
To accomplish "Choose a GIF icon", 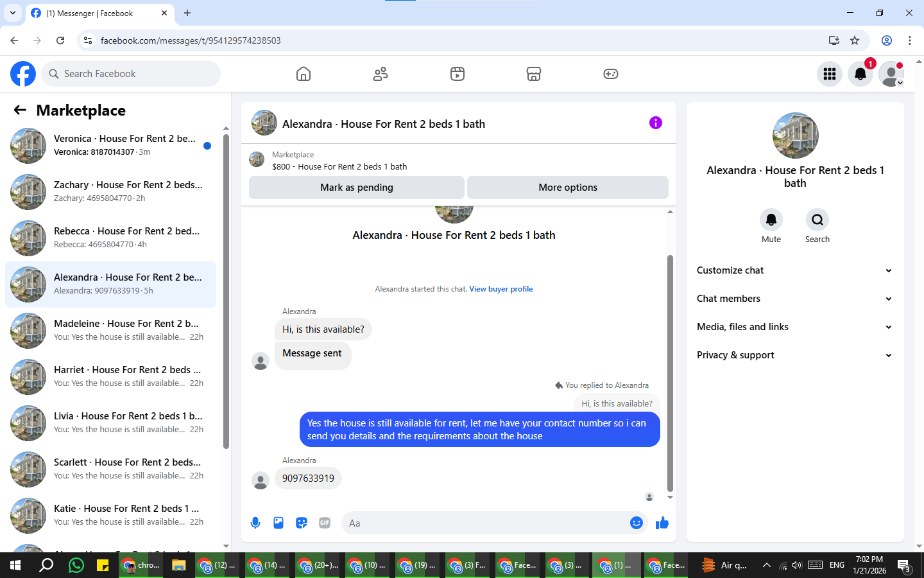I will click(325, 523).
